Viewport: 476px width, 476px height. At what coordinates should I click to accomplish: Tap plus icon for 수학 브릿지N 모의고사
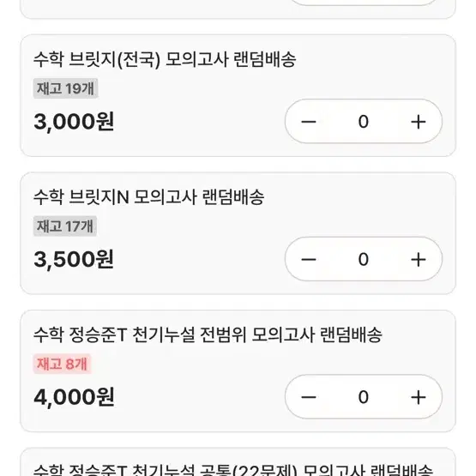click(x=418, y=260)
